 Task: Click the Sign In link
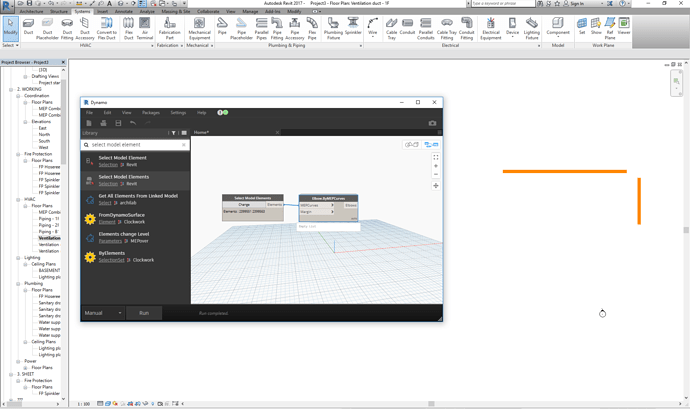tap(577, 4)
